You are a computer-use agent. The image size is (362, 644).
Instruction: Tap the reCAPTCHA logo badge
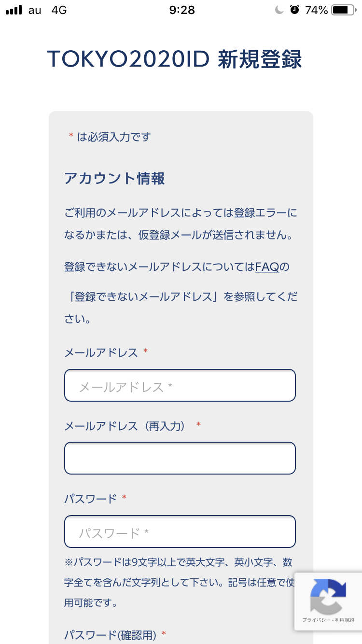click(x=328, y=596)
